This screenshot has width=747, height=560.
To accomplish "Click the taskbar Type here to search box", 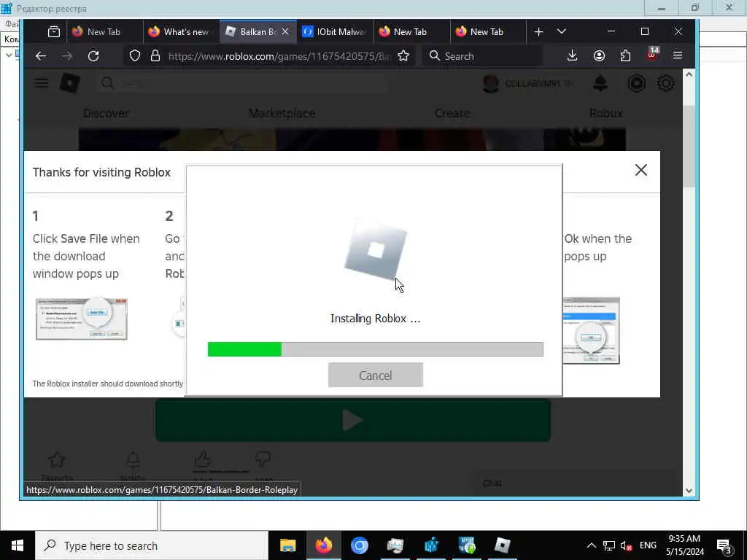I will click(x=152, y=545).
